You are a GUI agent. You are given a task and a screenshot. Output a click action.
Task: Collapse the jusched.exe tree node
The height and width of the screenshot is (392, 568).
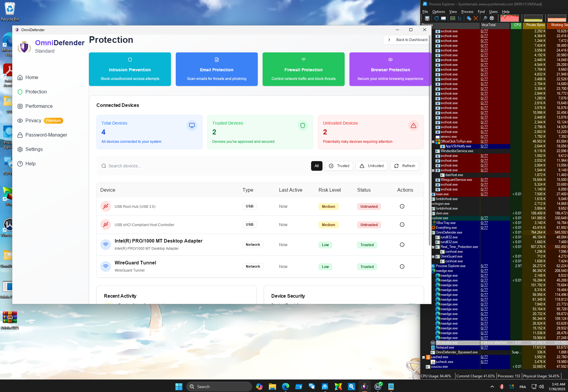click(x=423, y=357)
